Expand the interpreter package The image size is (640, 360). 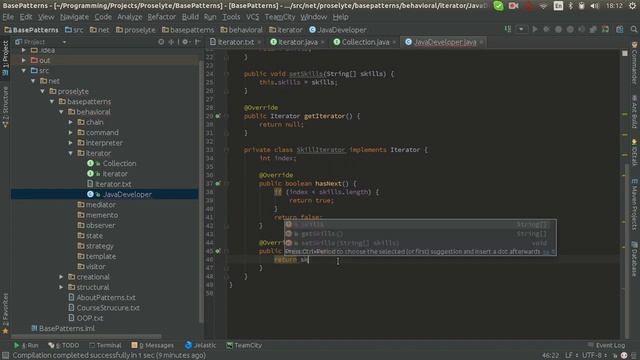71,143
